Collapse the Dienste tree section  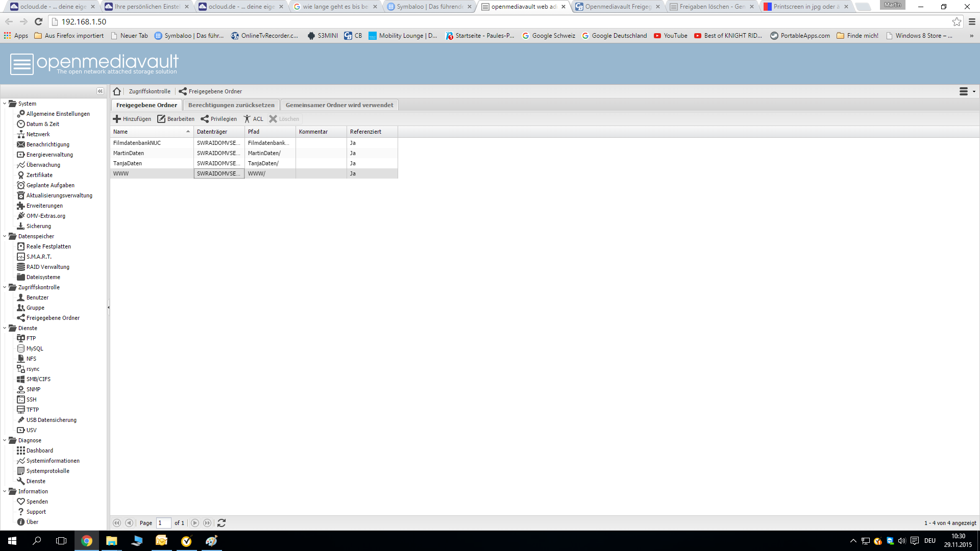5,328
